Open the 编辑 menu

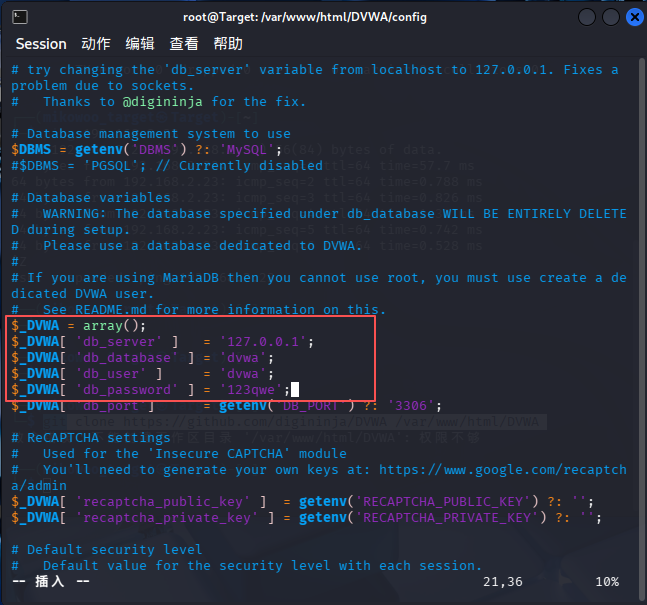pos(140,44)
